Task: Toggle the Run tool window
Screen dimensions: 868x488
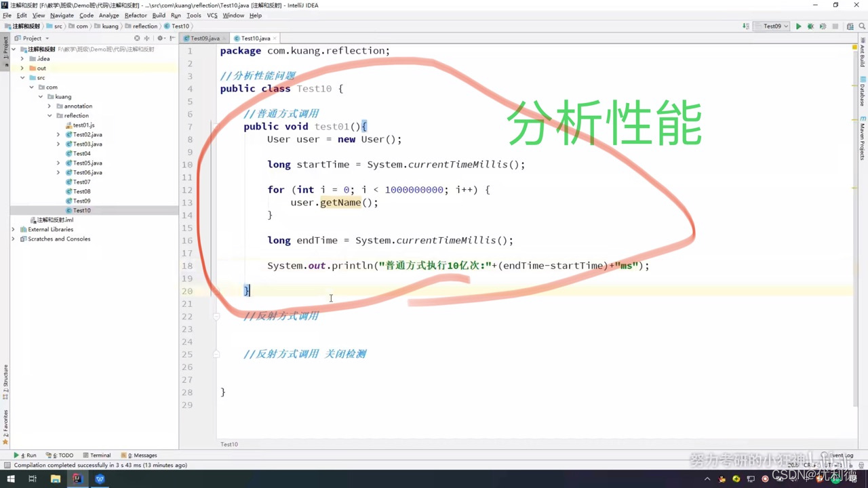Action: point(27,455)
